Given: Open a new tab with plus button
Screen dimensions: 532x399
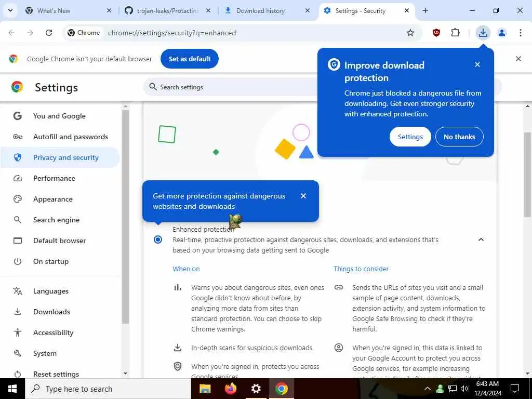Looking at the screenshot, I should [425, 10].
